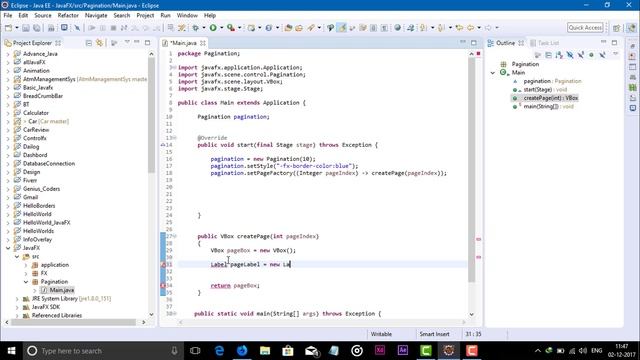
Task: Expand the Calculator project node
Action: tap(8, 113)
